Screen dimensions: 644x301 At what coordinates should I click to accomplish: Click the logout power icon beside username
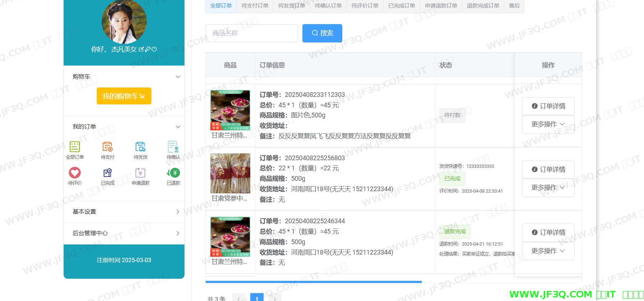154,49
